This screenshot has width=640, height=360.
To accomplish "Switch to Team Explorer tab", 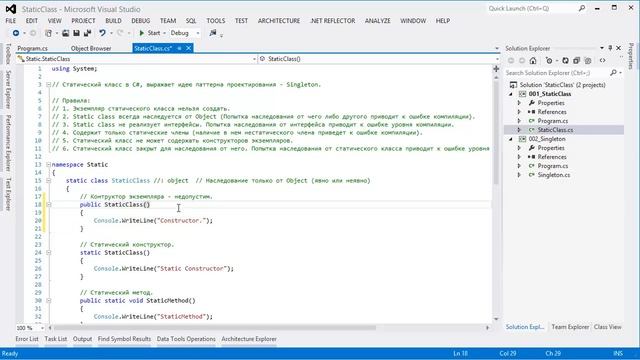I will pos(570,327).
